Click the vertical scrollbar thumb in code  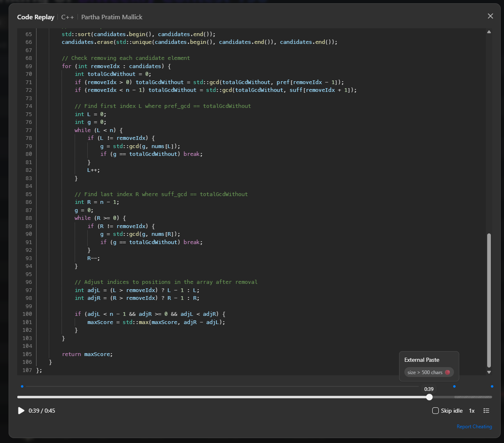click(x=488, y=301)
